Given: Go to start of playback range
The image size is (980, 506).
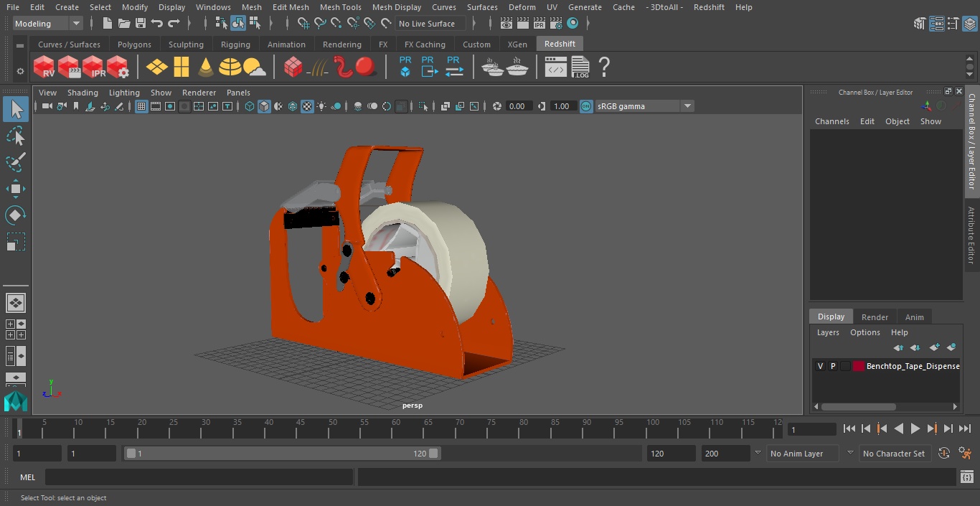Looking at the screenshot, I should pos(849,428).
